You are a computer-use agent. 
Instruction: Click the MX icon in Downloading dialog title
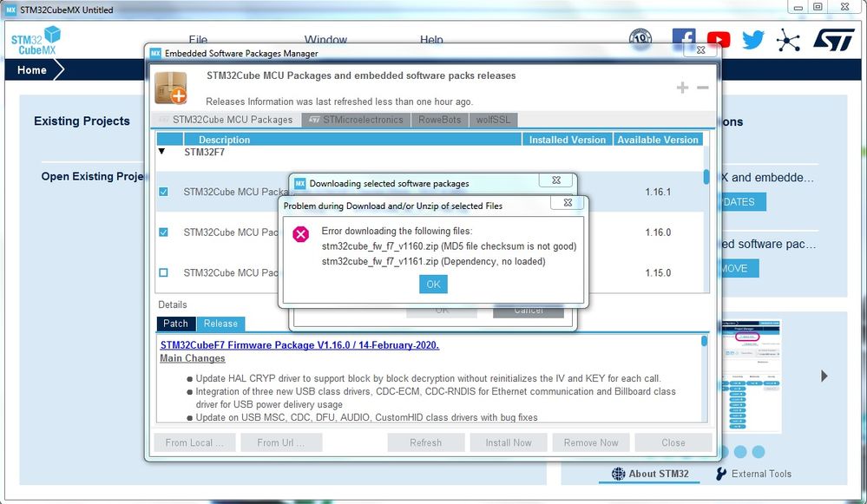[x=299, y=184]
